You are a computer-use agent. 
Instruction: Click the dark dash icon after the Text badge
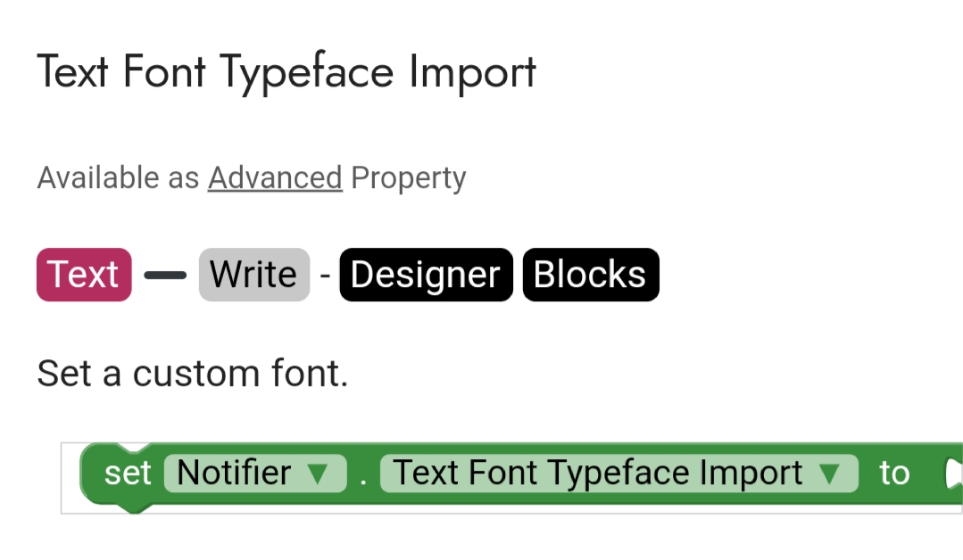pos(165,276)
